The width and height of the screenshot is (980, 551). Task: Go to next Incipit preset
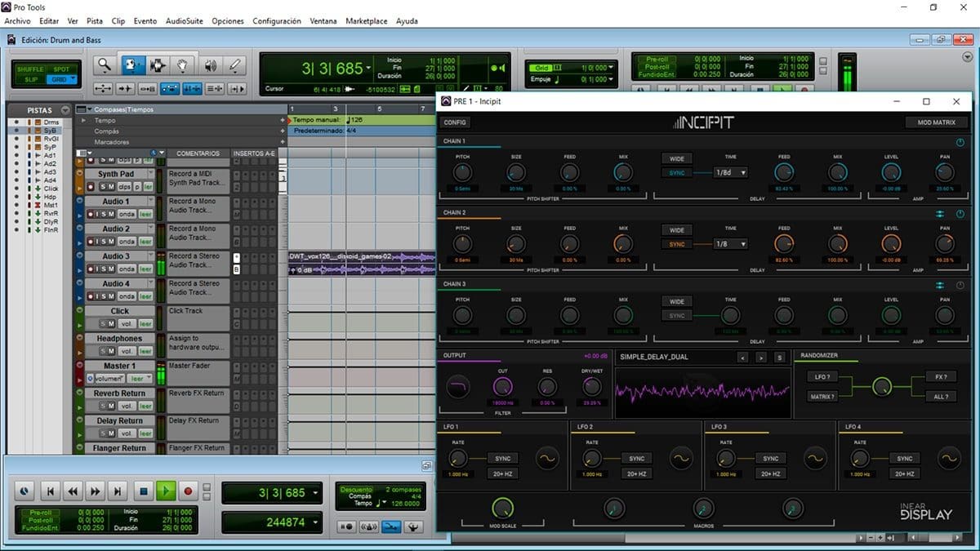coord(760,358)
